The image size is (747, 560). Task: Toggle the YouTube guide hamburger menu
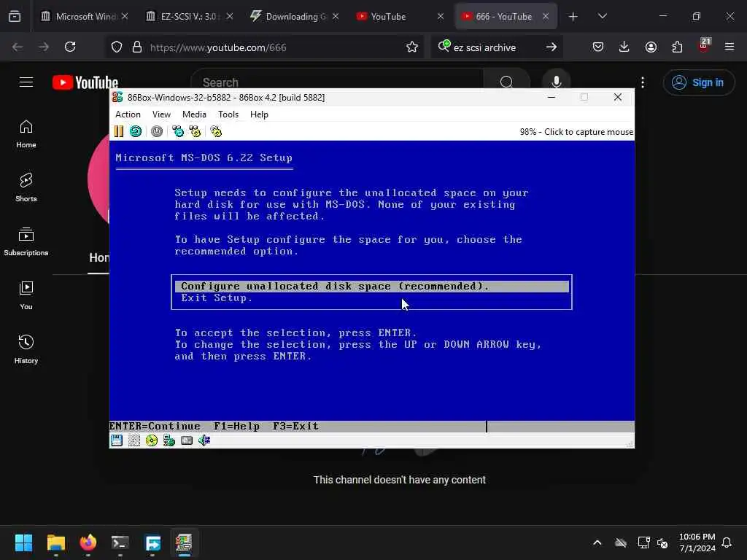click(26, 82)
